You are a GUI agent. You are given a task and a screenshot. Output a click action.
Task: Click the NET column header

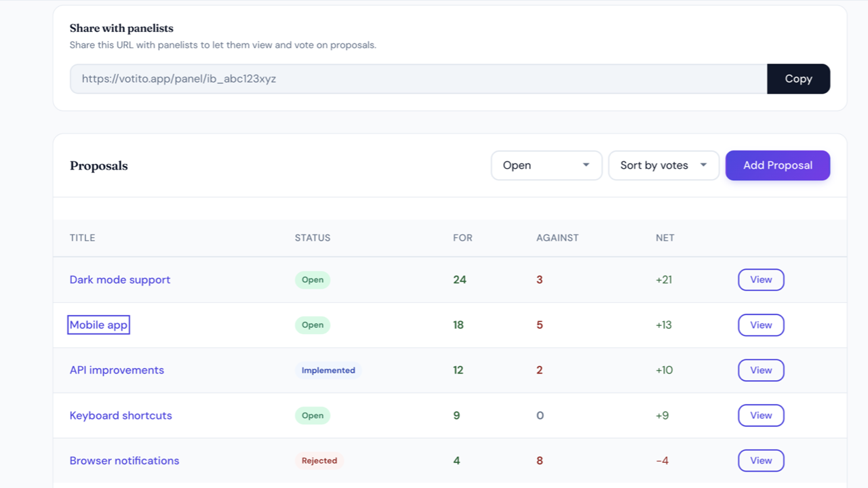pyautogui.click(x=665, y=238)
